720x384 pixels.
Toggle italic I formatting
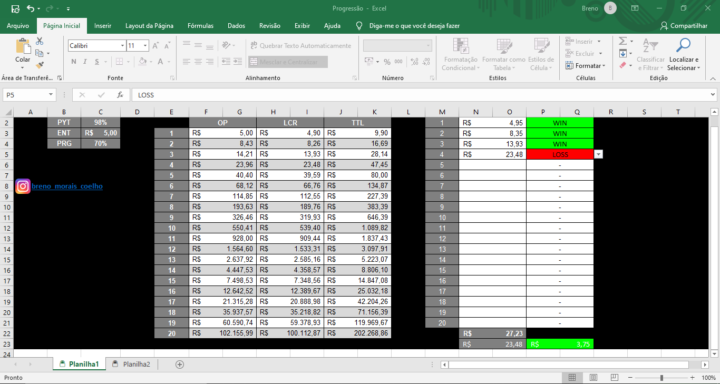[85, 62]
